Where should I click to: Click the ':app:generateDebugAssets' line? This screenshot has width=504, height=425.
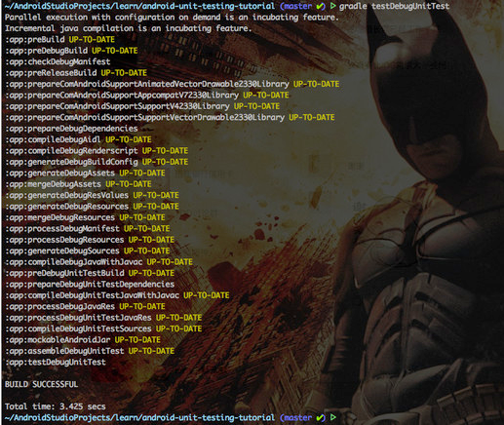85,173
